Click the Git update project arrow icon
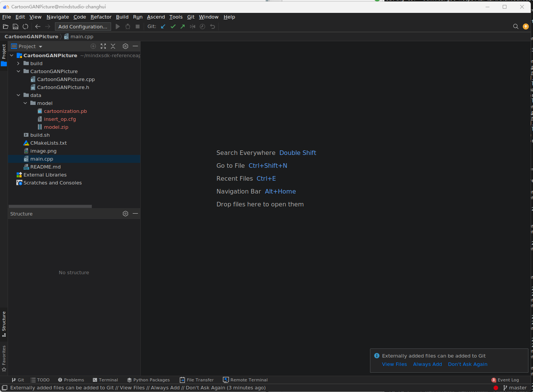Image resolution: width=533 pixels, height=392 pixels. 163,27
